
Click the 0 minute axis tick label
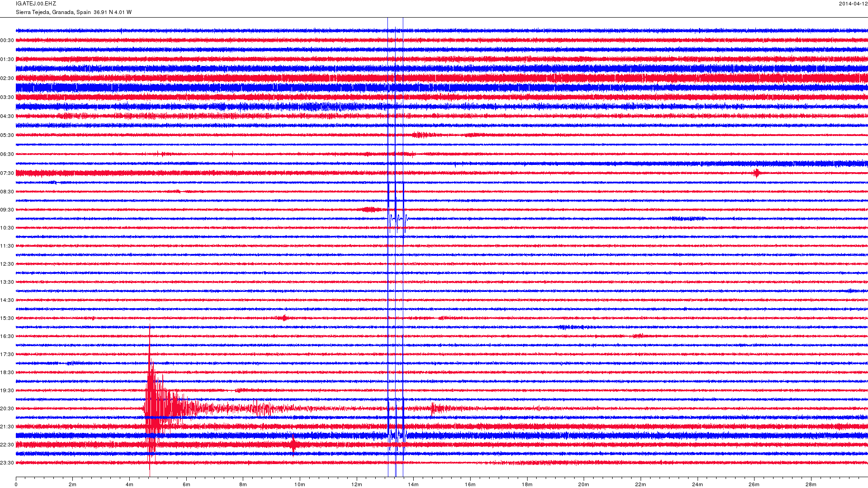[16, 484]
